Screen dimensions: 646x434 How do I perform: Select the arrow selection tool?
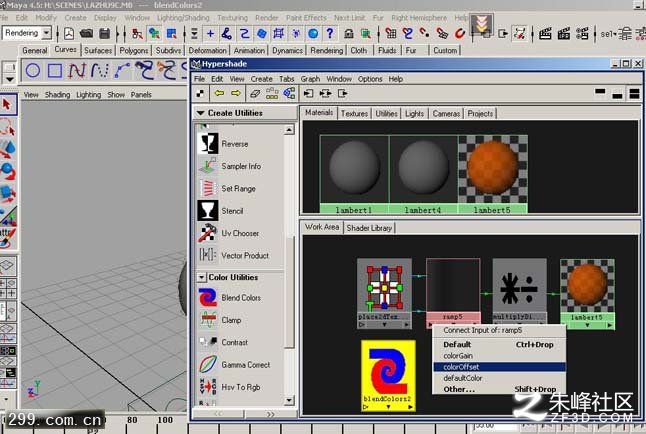click(x=7, y=104)
